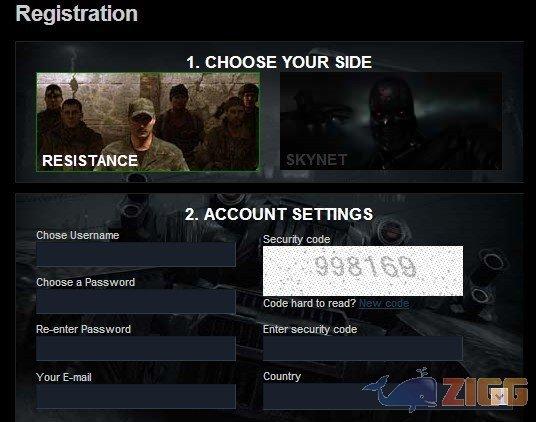
Task: Select the Skynet side image
Action: coord(391,121)
